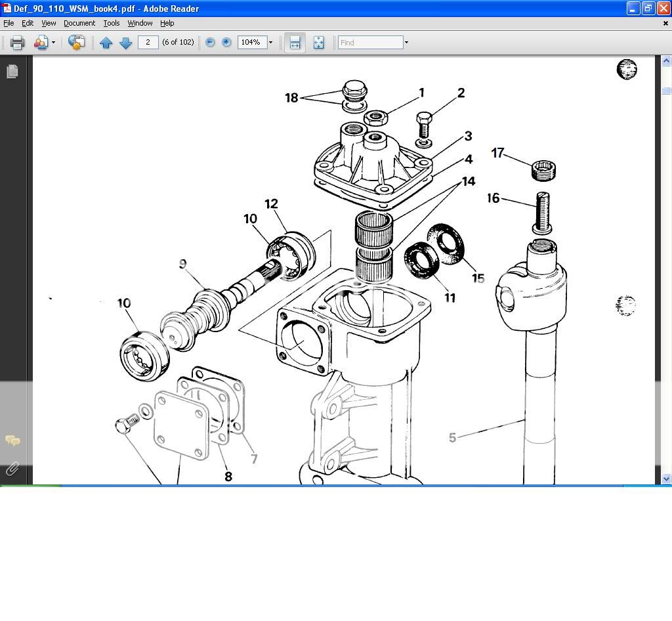
Task: Click the page number input field
Action: tap(148, 42)
